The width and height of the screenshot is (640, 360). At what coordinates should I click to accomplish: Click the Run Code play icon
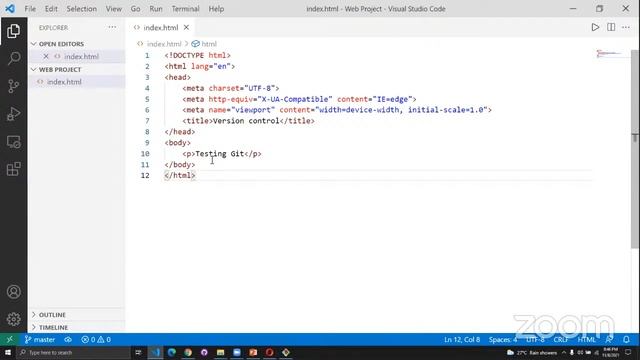(x=595, y=27)
